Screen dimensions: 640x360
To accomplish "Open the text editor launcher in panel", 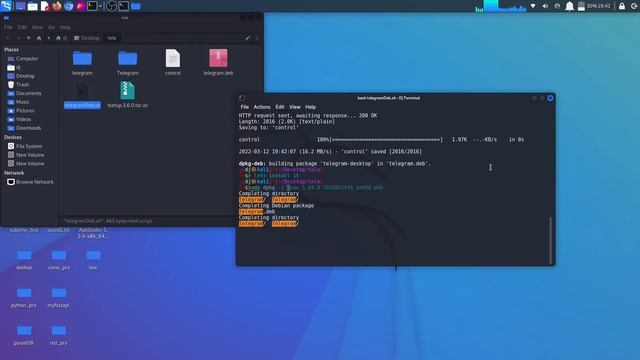I will [45, 6].
